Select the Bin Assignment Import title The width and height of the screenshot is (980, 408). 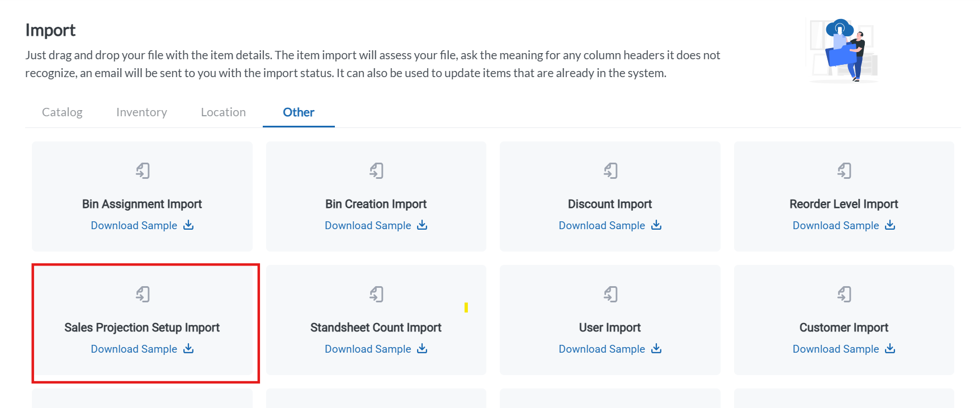click(x=142, y=204)
